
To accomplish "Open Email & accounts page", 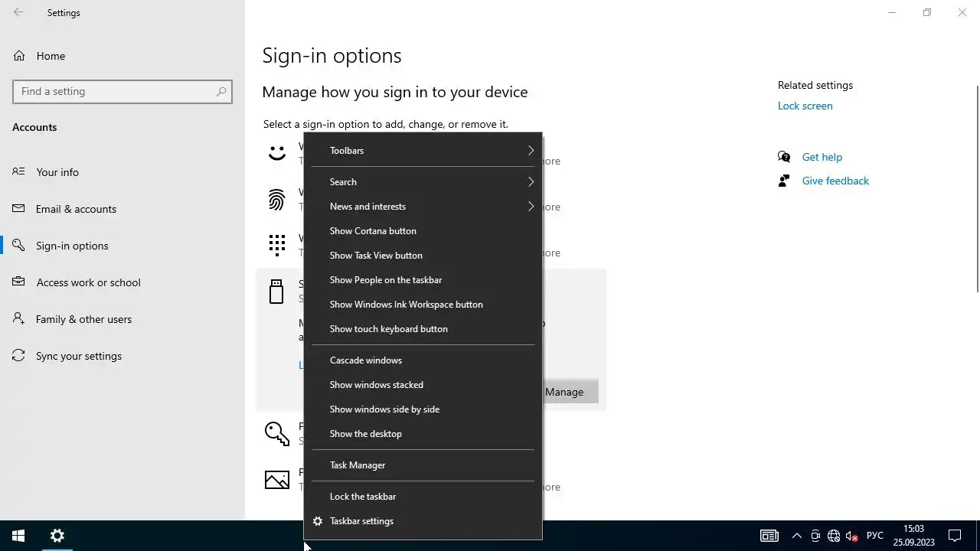I will [122, 209].
